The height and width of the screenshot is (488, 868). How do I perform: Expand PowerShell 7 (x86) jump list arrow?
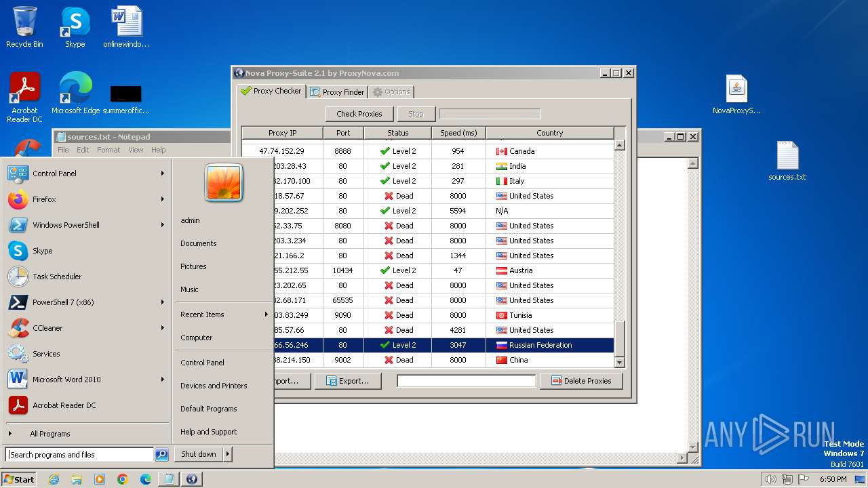point(163,302)
